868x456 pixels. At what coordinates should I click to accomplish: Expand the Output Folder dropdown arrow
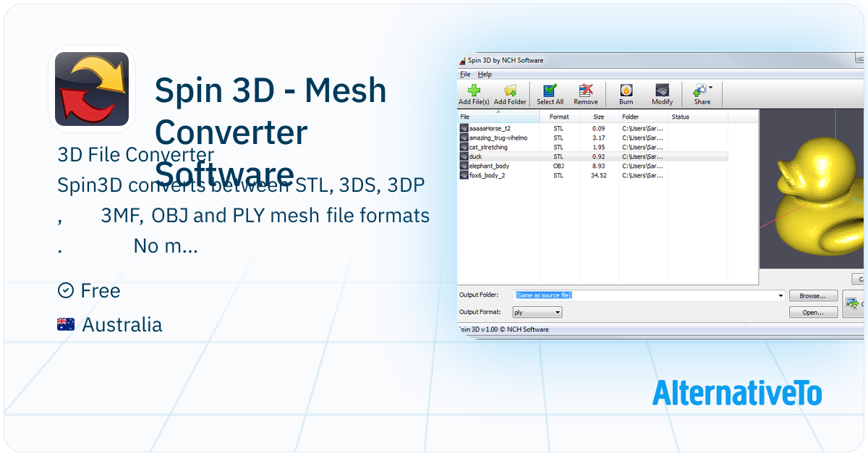(x=781, y=295)
